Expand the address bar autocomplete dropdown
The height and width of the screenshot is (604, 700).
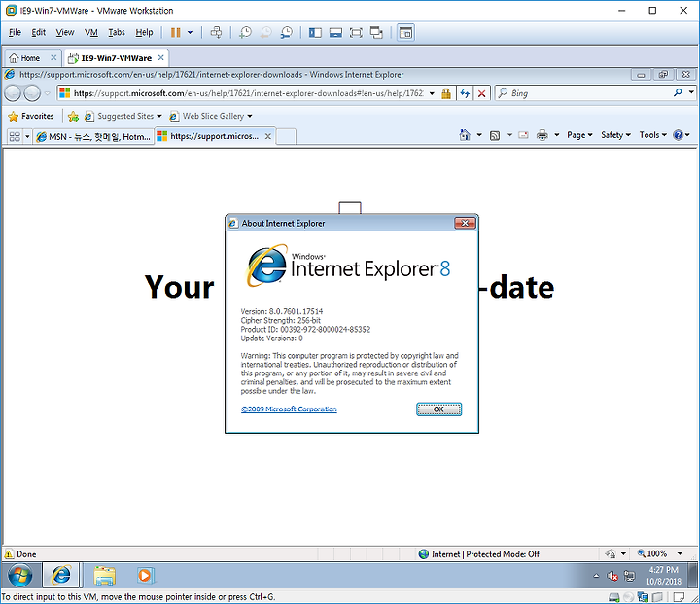point(432,93)
